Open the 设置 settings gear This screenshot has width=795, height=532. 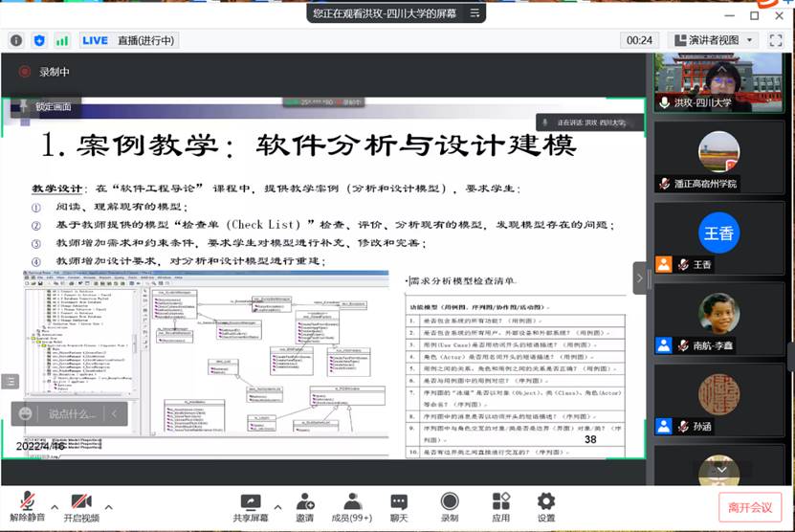click(546, 506)
